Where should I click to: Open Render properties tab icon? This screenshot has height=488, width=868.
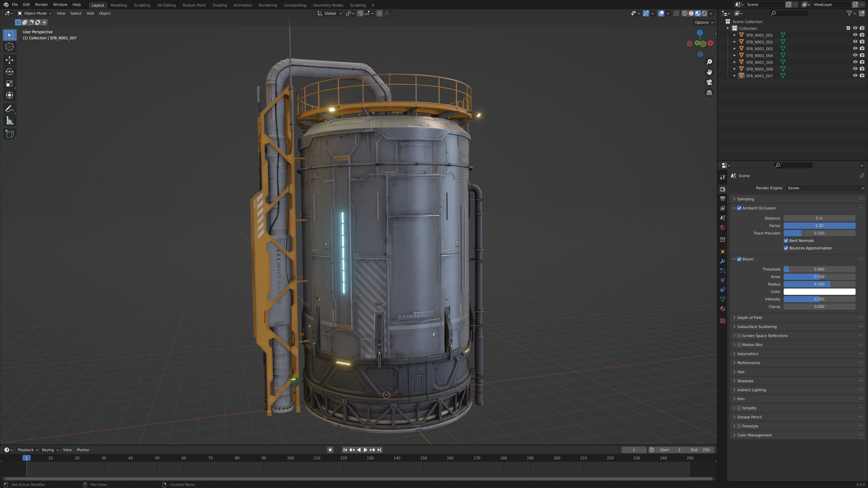tap(722, 189)
